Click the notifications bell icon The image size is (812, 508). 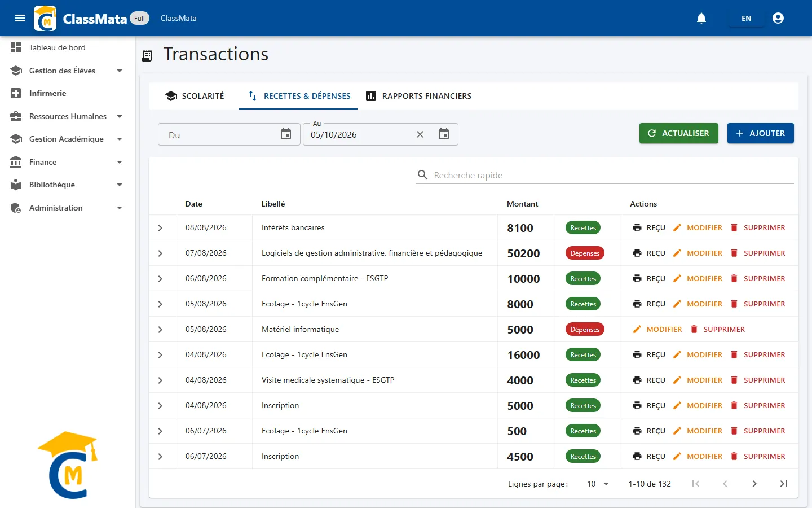(x=701, y=18)
